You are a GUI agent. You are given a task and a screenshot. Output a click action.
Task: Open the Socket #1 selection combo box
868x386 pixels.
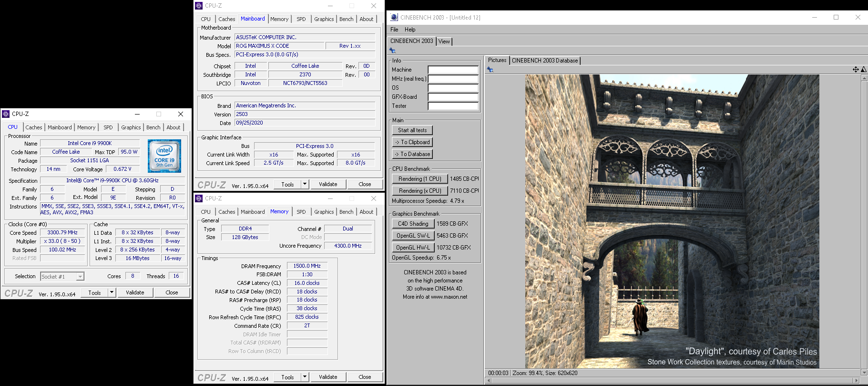click(62, 276)
